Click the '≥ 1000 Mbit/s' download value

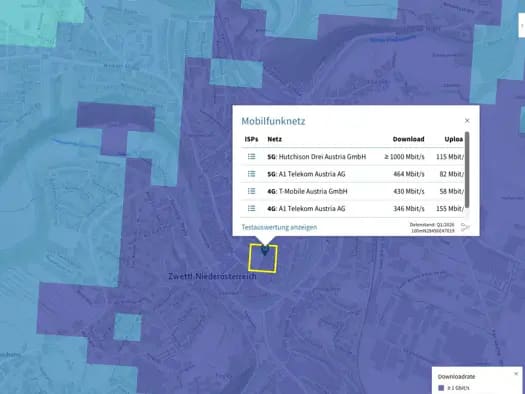404,157
